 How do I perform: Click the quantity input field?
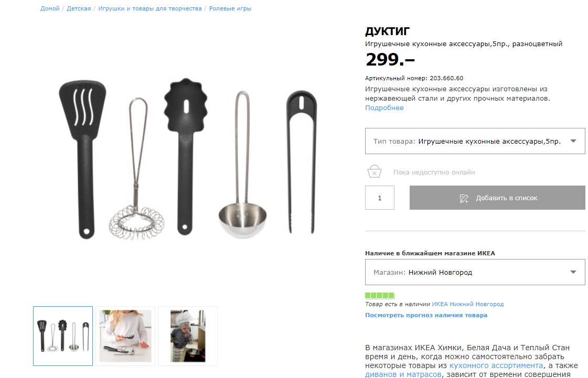(x=380, y=198)
